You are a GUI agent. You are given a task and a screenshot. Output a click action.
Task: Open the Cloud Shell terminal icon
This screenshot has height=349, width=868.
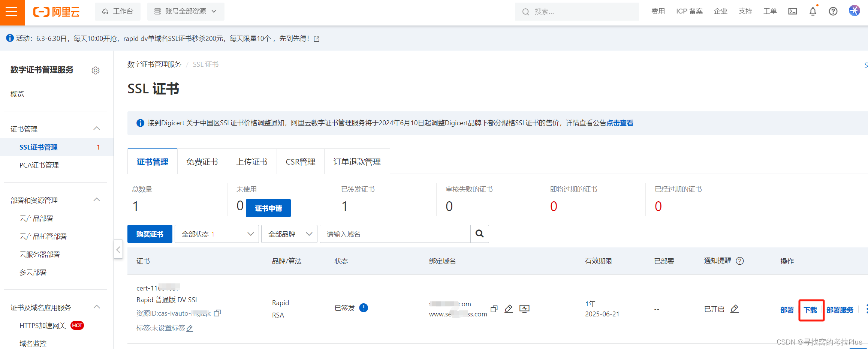(793, 11)
